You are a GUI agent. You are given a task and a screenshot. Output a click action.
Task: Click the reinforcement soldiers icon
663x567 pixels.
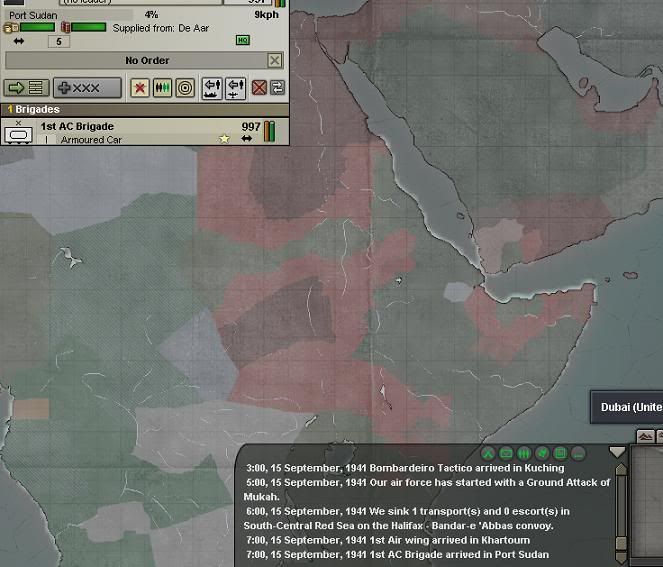click(x=162, y=88)
